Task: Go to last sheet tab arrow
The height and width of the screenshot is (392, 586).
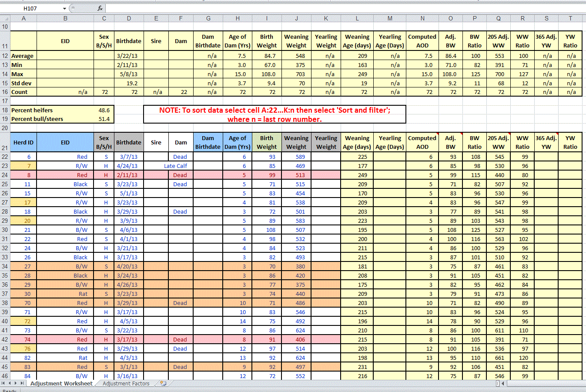Action: click(22, 383)
